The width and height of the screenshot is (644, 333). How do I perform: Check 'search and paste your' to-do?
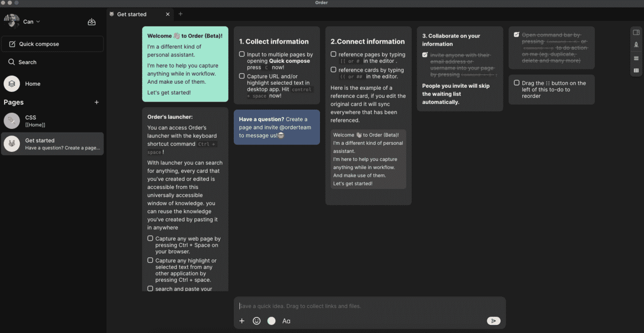pos(150,288)
